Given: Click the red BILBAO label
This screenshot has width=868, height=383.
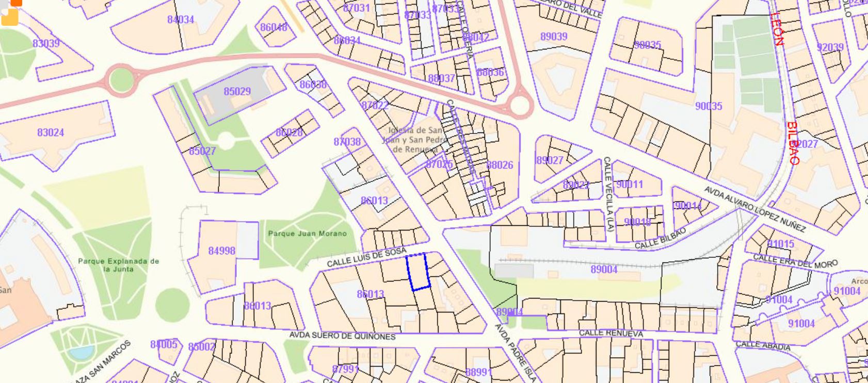Looking at the screenshot, I should pos(793,143).
